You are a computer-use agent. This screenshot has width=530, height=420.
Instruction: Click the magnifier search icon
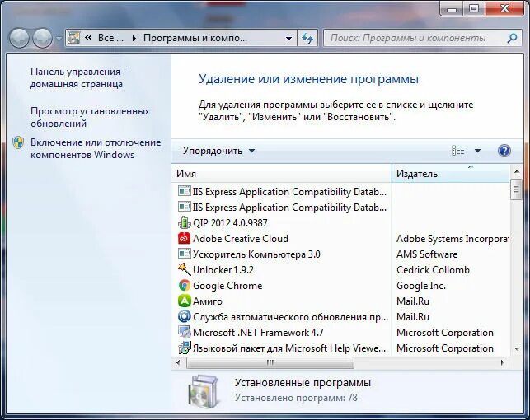tap(512, 38)
